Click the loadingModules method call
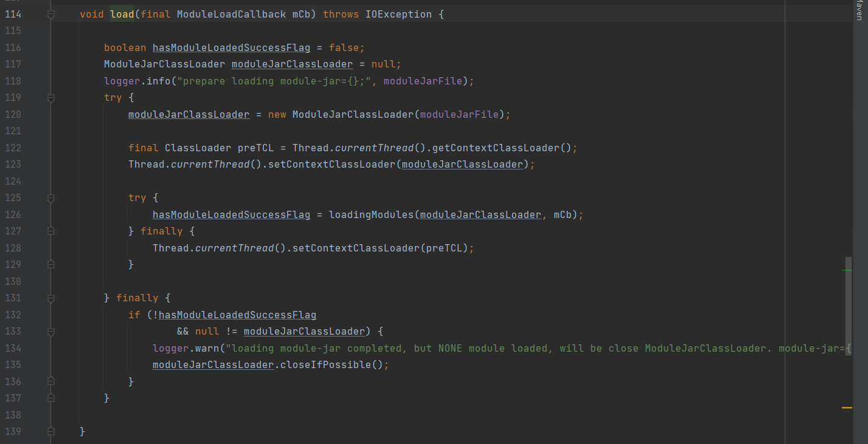 371,214
